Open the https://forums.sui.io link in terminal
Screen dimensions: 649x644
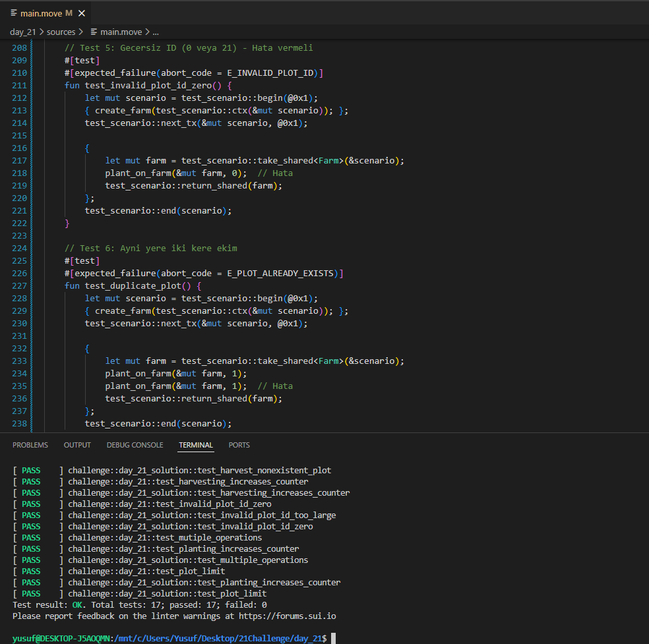point(288,616)
